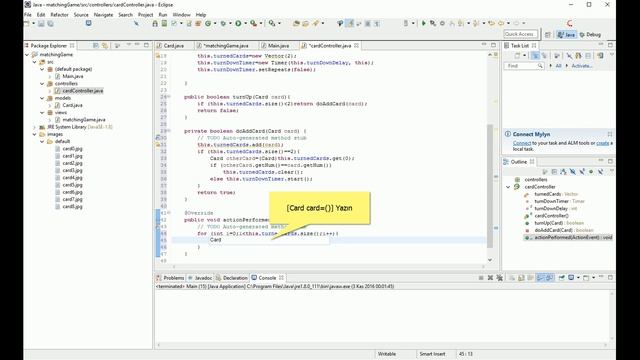
Task: Open the File menu
Action: [28, 15]
